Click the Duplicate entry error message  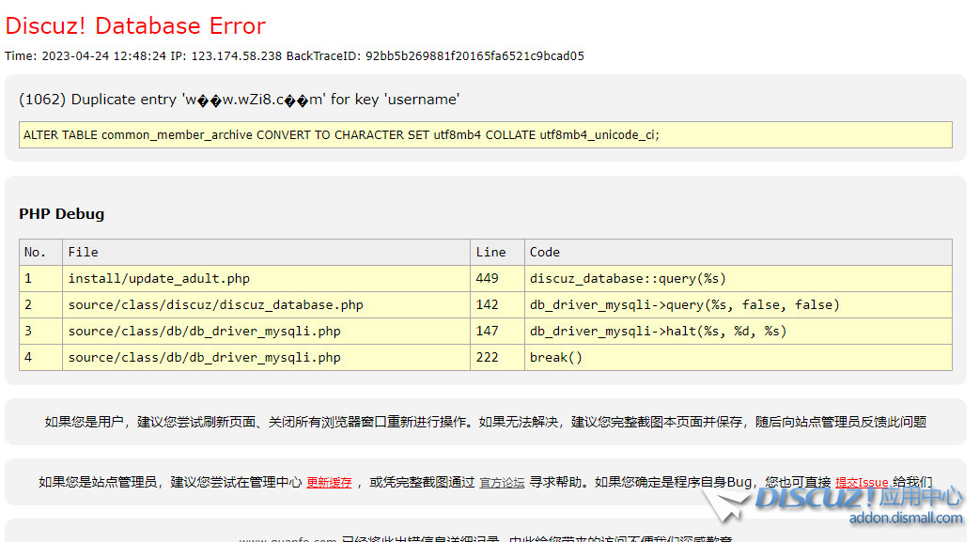click(239, 100)
